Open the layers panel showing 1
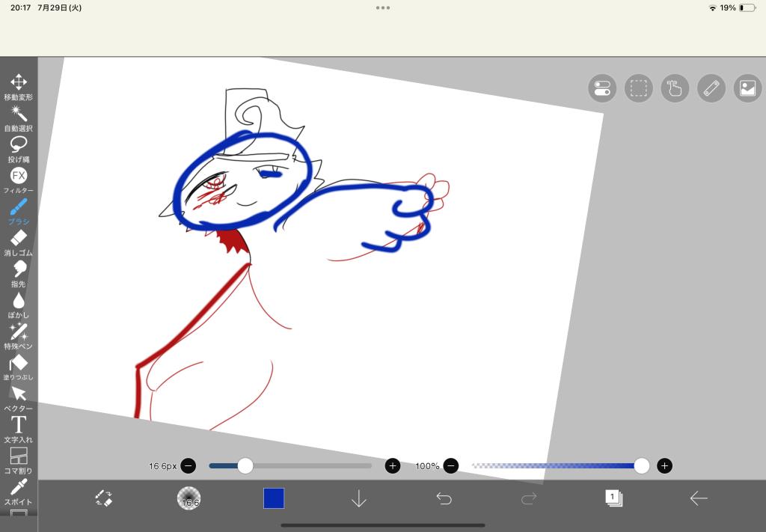 point(613,498)
